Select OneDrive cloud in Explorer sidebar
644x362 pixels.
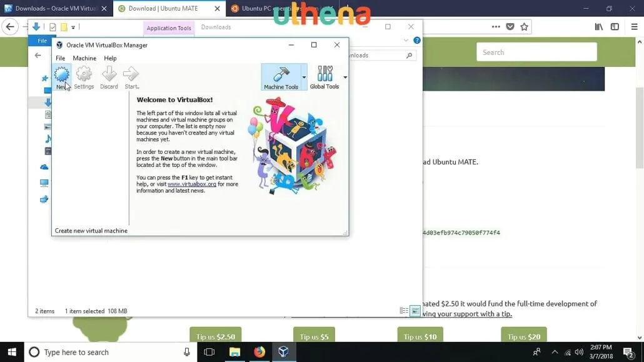[44, 167]
